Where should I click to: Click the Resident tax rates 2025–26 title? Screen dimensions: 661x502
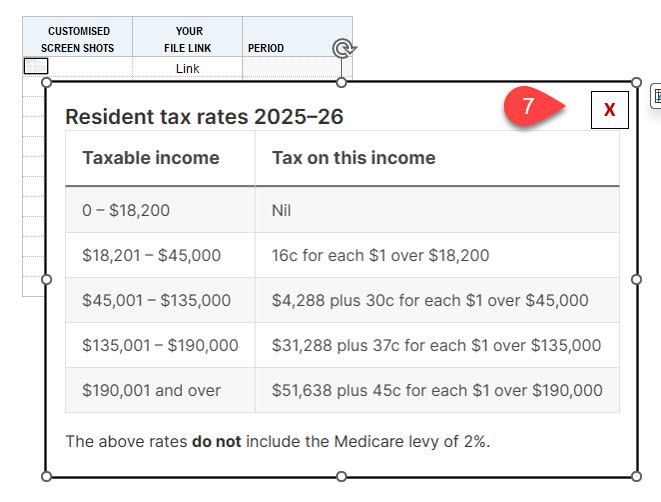point(204,117)
